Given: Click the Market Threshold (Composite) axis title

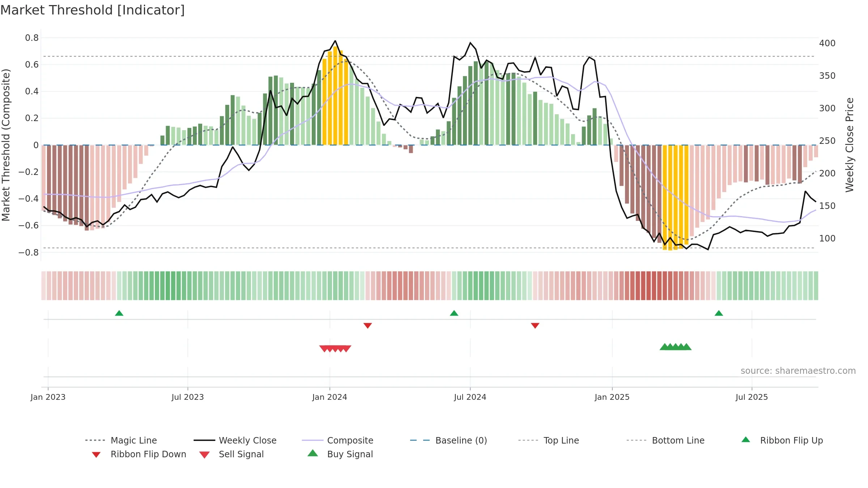Looking at the screenshot, I should click(x=6, y=145).
